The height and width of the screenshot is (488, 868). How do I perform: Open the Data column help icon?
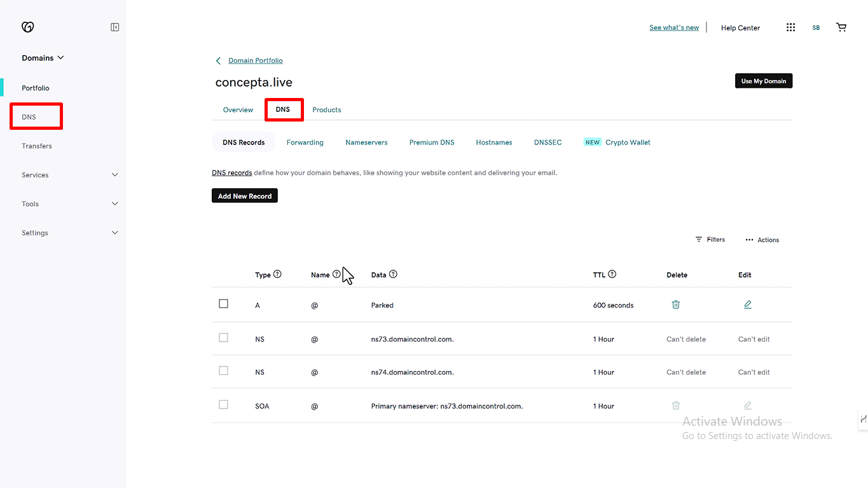point(393,274)
